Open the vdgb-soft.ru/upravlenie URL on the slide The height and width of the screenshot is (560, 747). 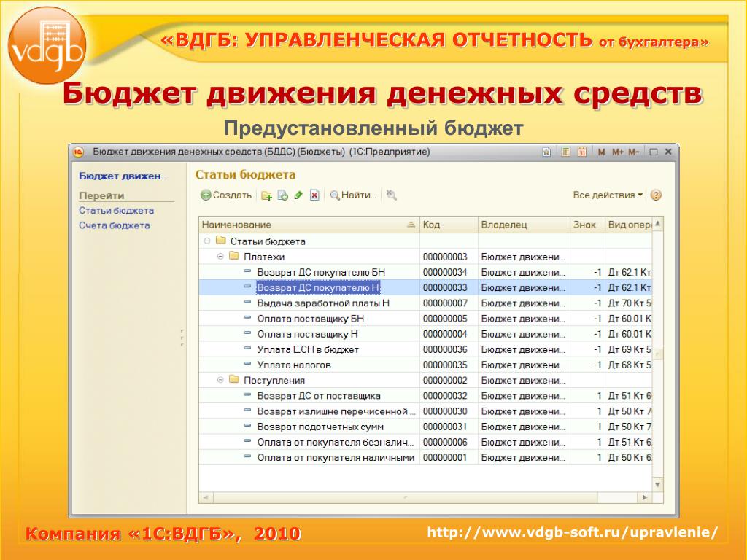(572, 532)
